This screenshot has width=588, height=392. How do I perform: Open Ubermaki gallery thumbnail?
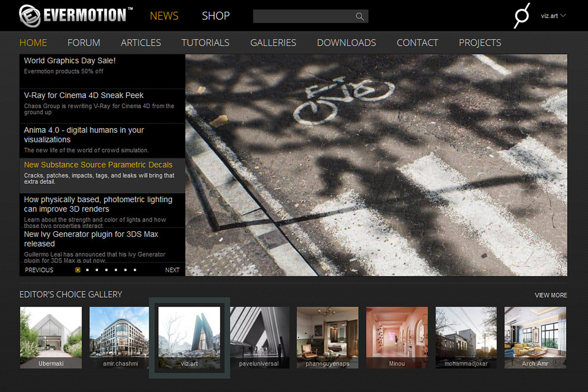click(x=51, y=338)
